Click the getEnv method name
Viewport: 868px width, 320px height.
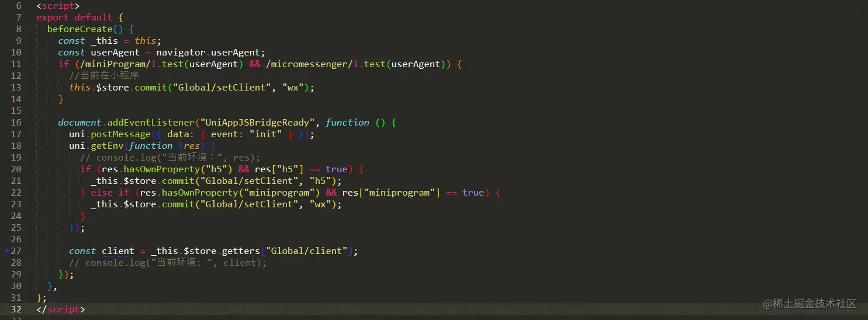pyautogui.click(x=107, y=146)
